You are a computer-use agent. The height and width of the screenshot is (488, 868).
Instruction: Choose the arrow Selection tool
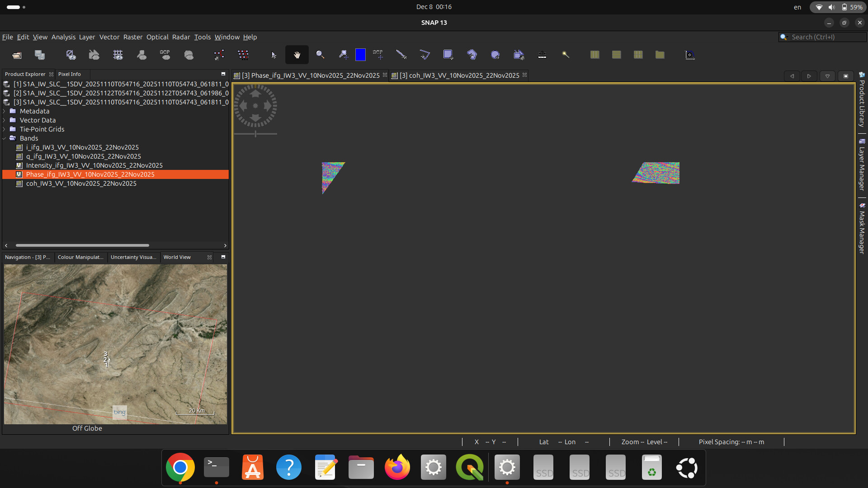[274, 55]
